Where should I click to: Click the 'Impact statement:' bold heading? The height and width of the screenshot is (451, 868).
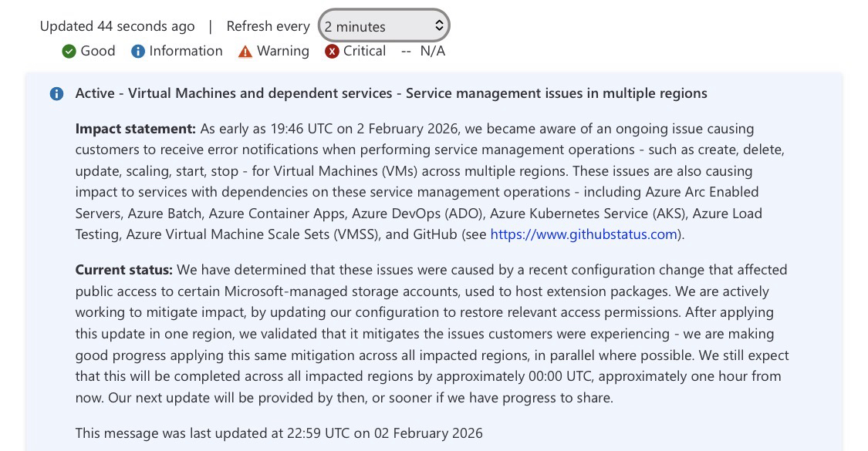click(135, 129)
